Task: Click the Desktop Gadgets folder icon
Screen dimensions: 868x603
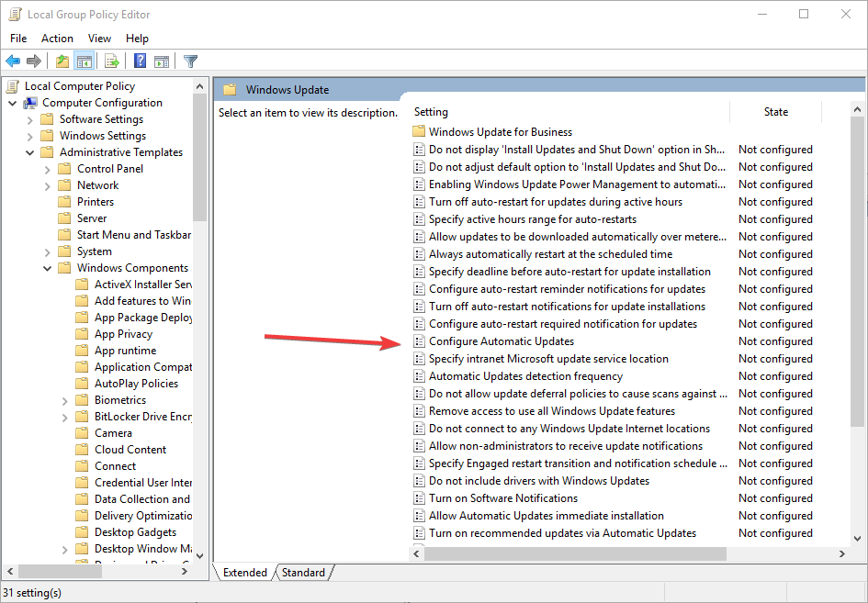Action: (x=82, y=531)
